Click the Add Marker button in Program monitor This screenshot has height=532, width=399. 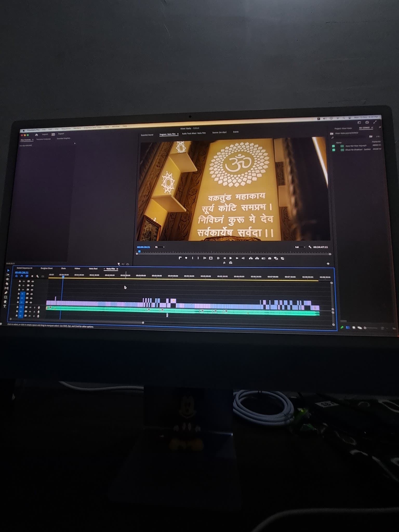pos(186,258)
